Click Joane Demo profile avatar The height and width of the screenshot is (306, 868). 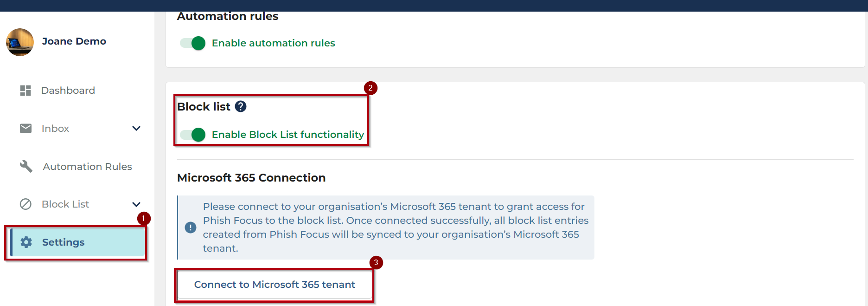pyautogui.click(x=20, y=42)
